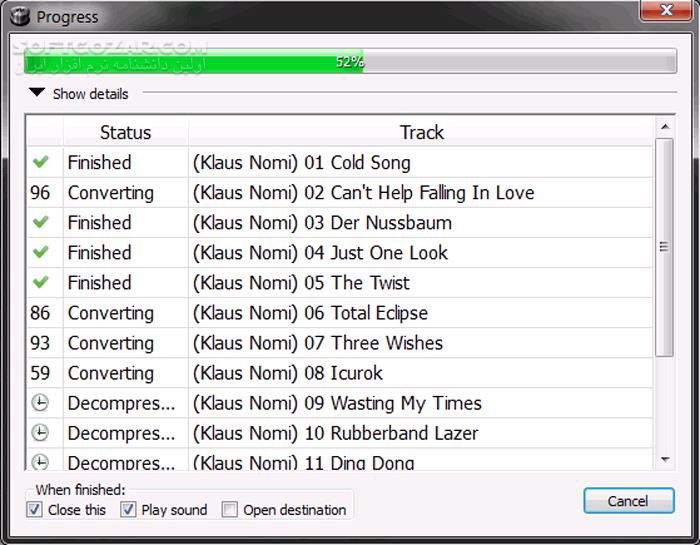This screenshot has height=545, width=700.
Task: Click the Progress window title bar icon
Action: pyautogui.click(x=16, y=16)
